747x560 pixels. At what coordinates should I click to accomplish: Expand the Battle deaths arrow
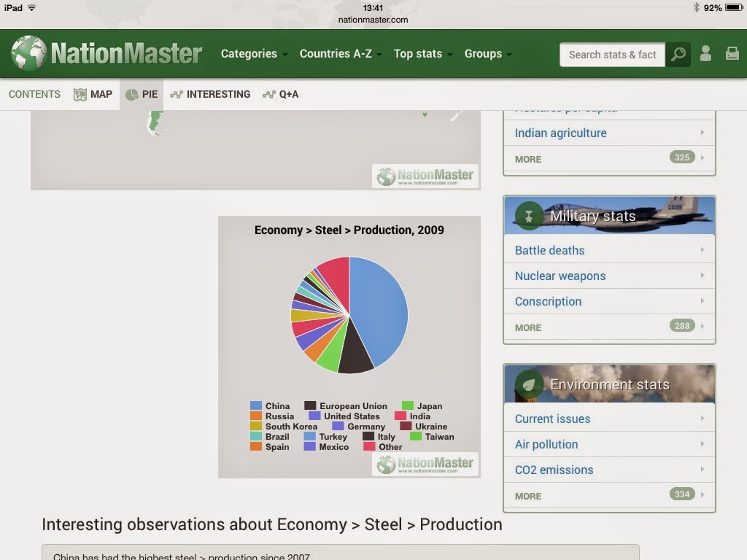click(703, 250)
